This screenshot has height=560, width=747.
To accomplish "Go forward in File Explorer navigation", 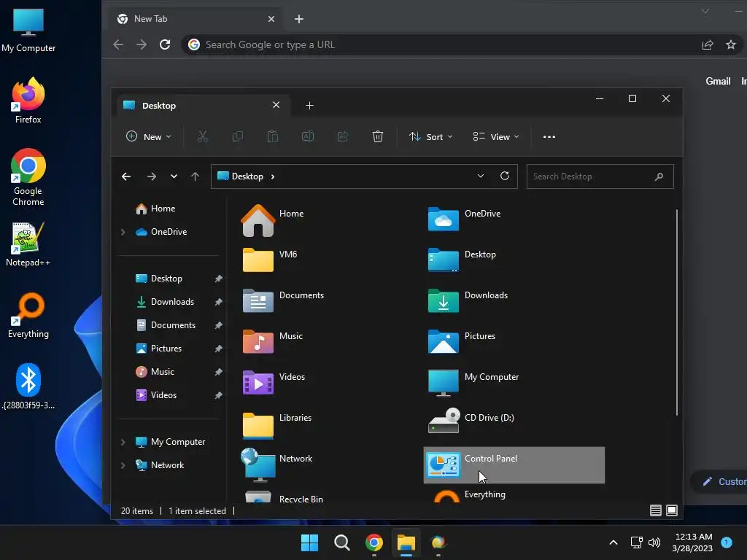I will pyautogui.click(x=152, y=176).
